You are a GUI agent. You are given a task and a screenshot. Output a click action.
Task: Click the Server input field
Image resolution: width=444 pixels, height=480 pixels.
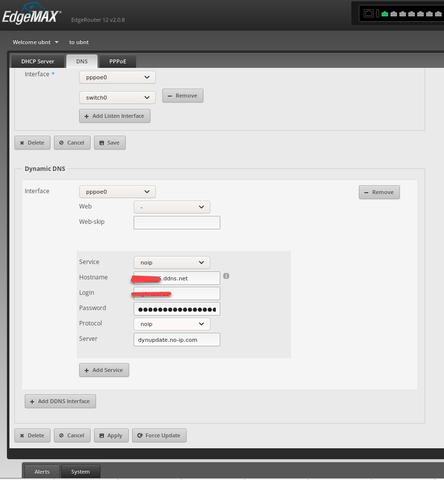click(177, 340)
